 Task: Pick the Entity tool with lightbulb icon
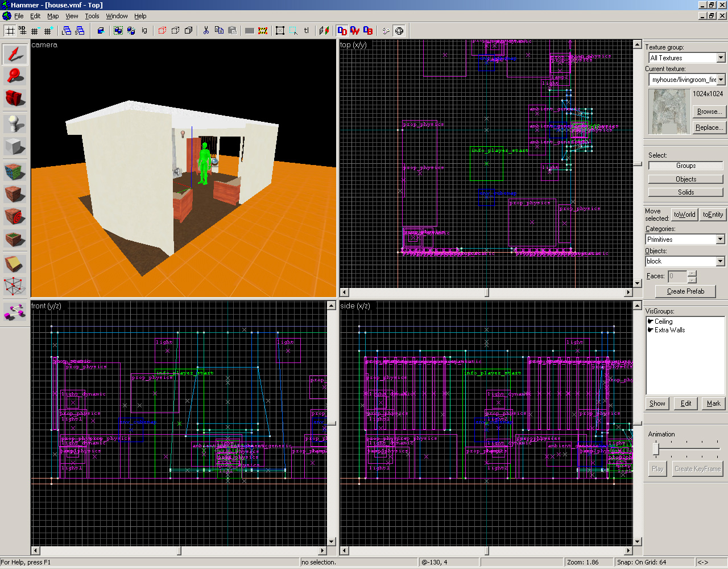pos(15,123)
